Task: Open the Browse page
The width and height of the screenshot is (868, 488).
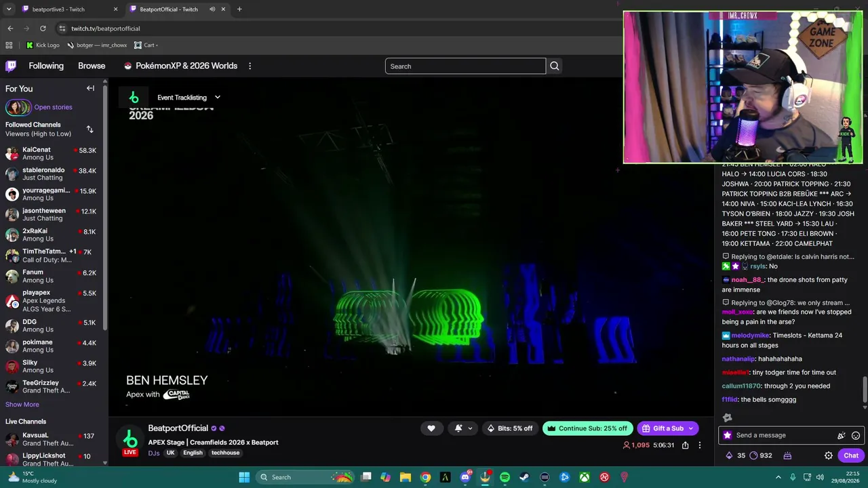Action: point(92,66)
